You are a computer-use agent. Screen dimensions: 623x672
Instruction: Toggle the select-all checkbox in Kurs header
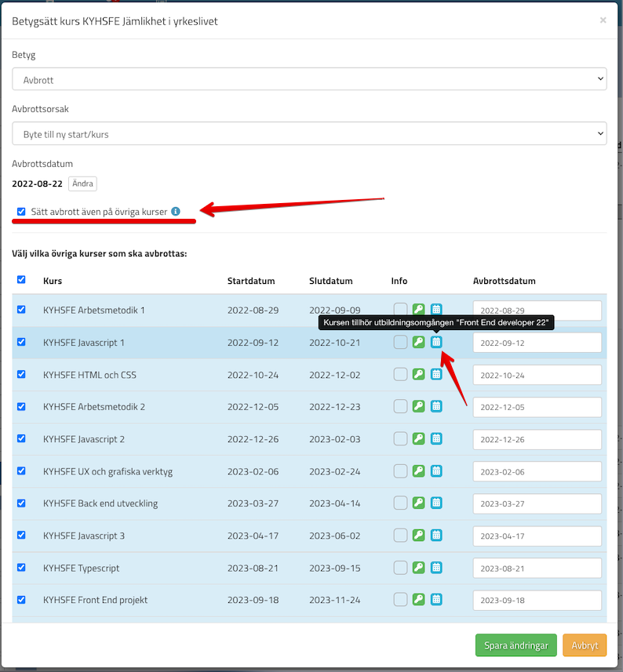pyautogui.click(x=21, y=280)
